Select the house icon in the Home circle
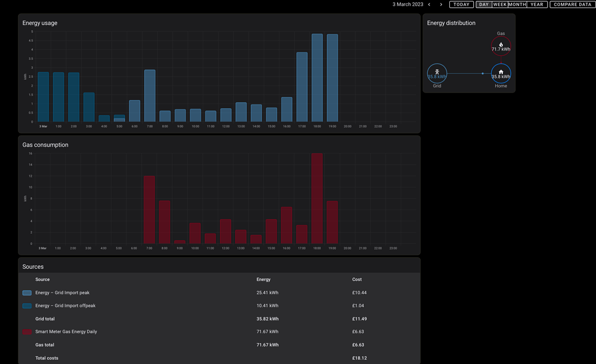The image size is (596, 364). (501, 71)
